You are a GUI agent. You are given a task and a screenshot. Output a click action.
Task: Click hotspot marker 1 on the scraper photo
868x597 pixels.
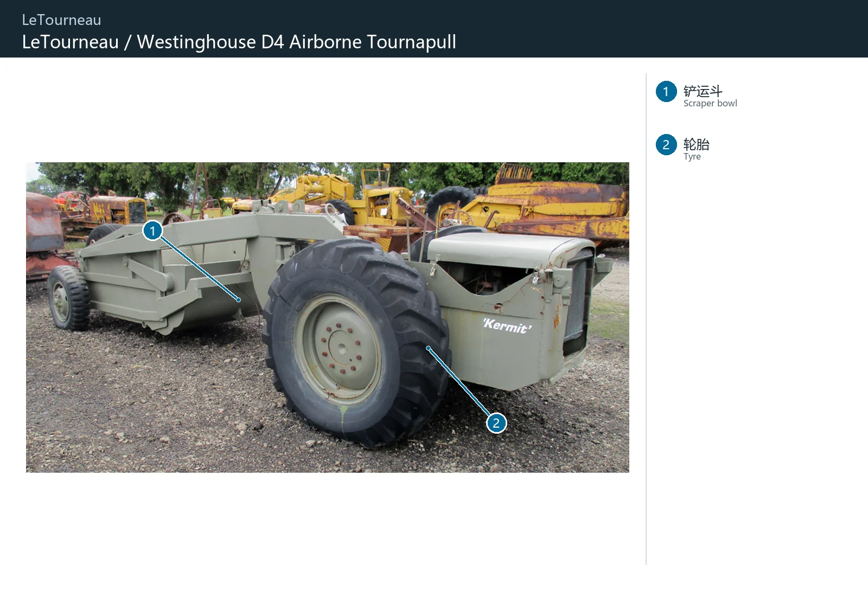pos(152,231)
